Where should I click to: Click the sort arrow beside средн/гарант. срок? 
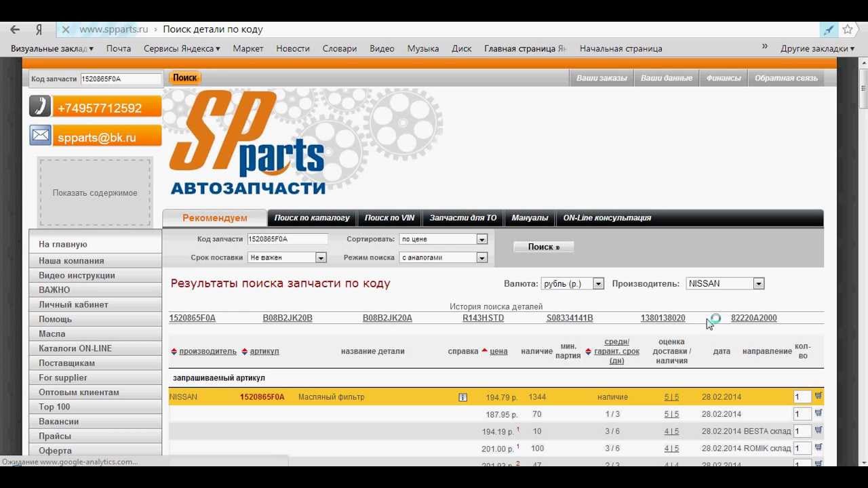(x=588, y=351)
